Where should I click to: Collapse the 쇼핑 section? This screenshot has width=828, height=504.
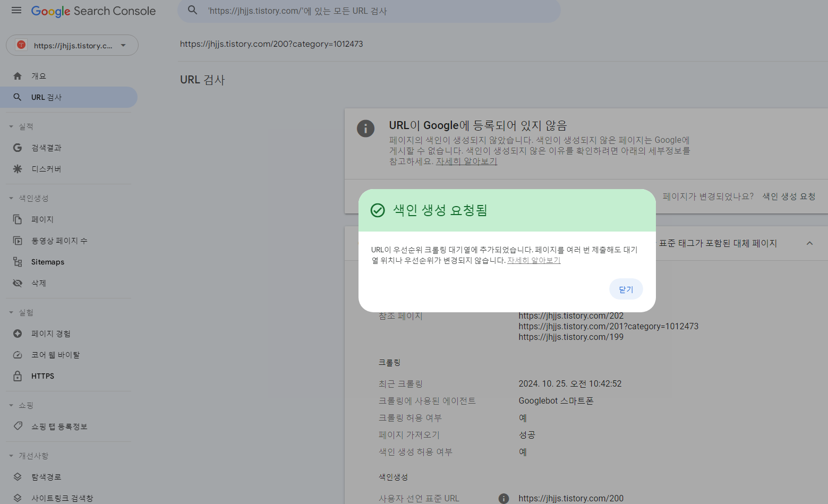click(11, 405)
